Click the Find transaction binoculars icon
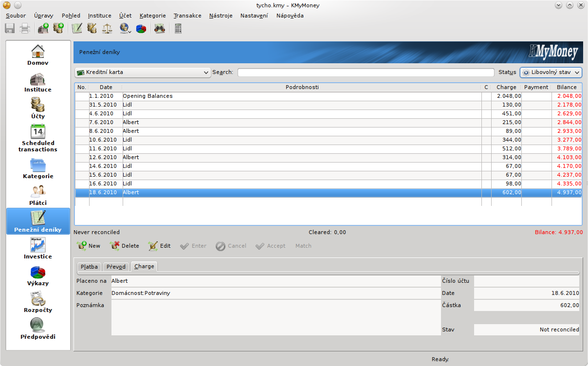This screenshot has width=588, height=366. [160, 29]
